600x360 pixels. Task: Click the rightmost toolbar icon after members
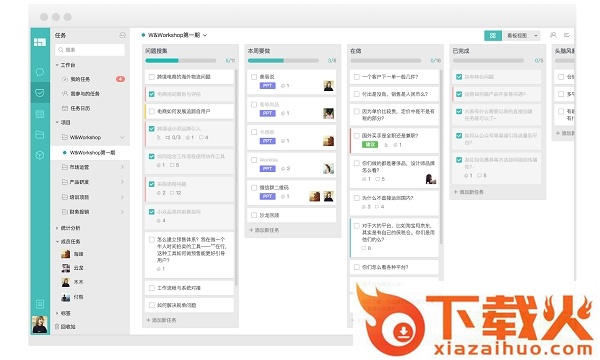[x=567, y=35]
